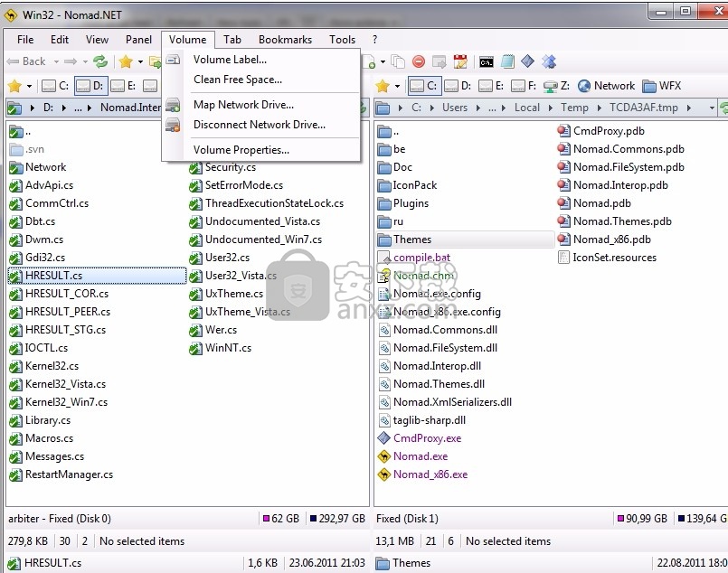Switch right panel to drive D:
The image size is (728, 573).
pyautogui.click(x=458, y=86)
